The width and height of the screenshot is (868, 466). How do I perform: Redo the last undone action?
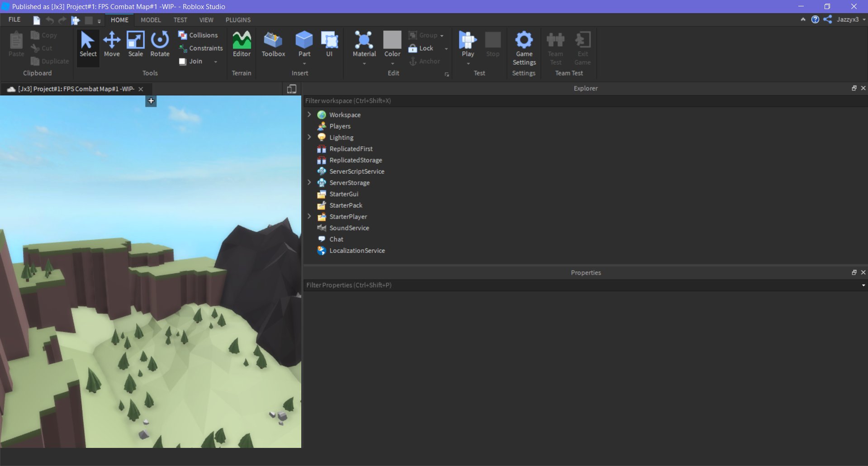point(62,20)
